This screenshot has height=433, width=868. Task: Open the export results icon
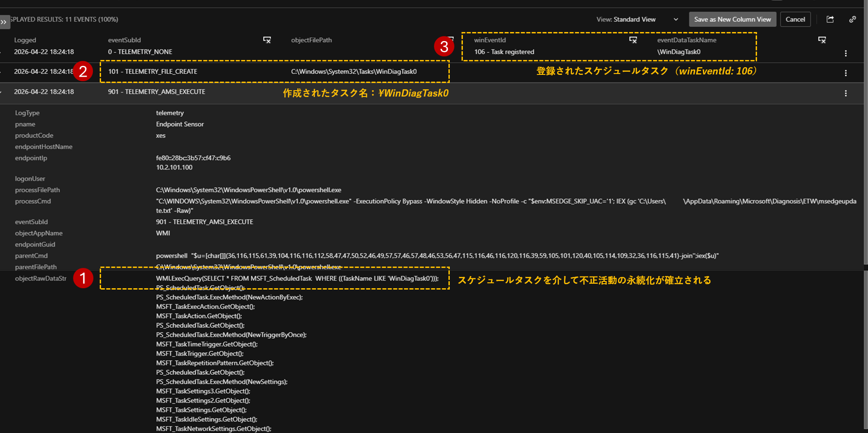pyautogui.click(x=830, y=19)
